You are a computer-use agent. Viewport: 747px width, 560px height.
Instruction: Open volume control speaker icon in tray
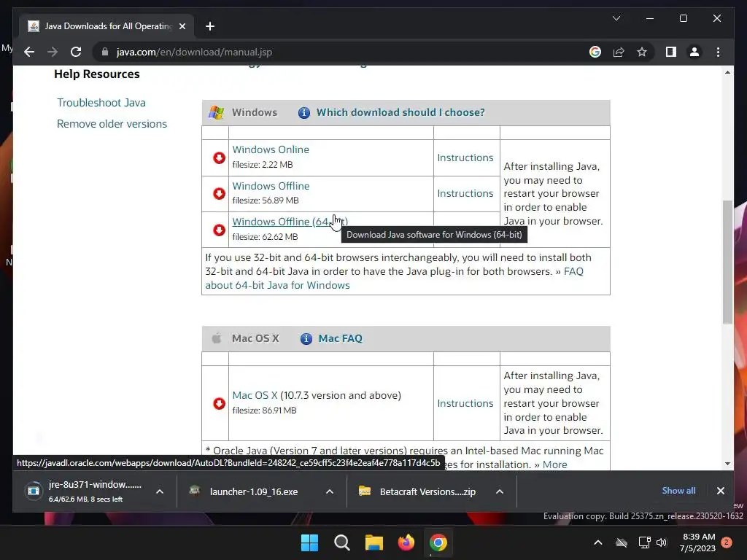(x=662, y=542)
